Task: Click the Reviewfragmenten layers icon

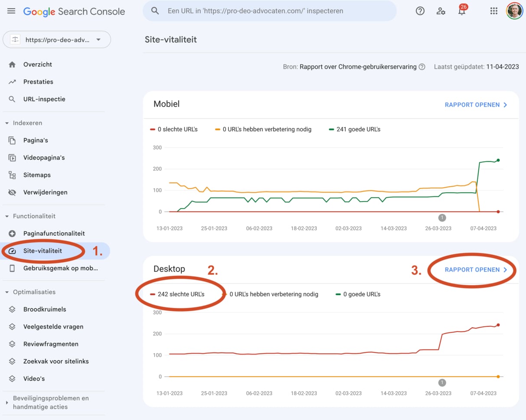Action: click(12, 344)
